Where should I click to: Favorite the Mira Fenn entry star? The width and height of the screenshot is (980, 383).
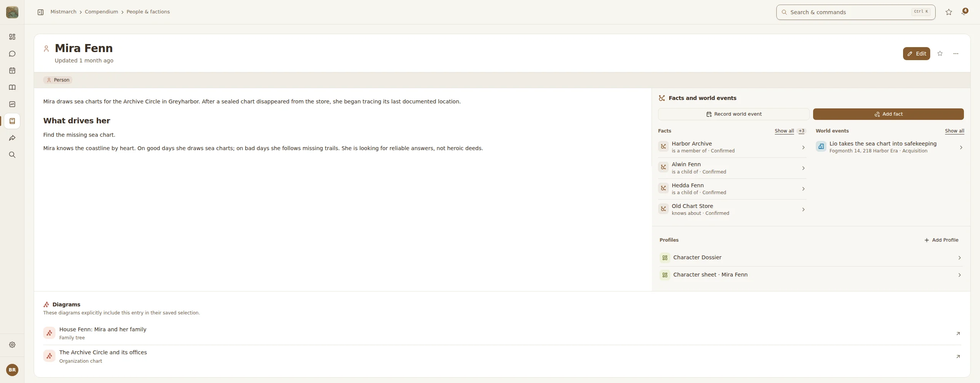tap(940, 54)
